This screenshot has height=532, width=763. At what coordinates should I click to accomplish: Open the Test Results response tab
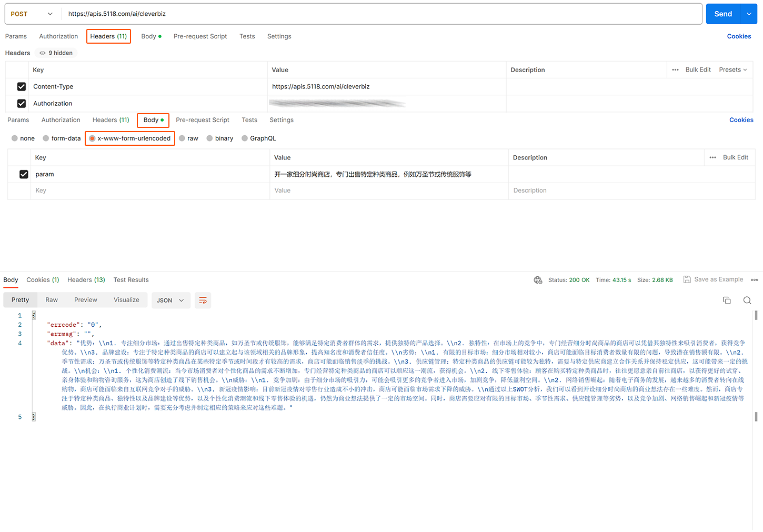pos(131,280)
